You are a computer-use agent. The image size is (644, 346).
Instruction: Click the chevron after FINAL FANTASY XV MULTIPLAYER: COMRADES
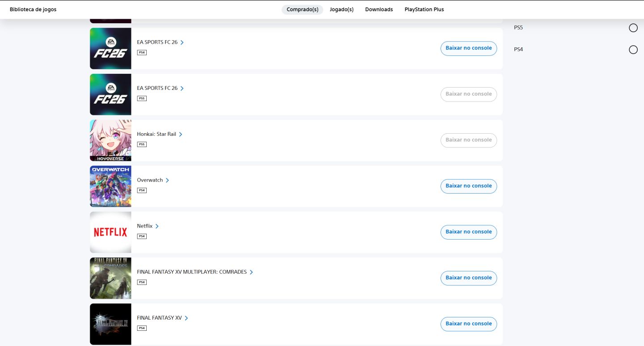(x=251, y=272)
